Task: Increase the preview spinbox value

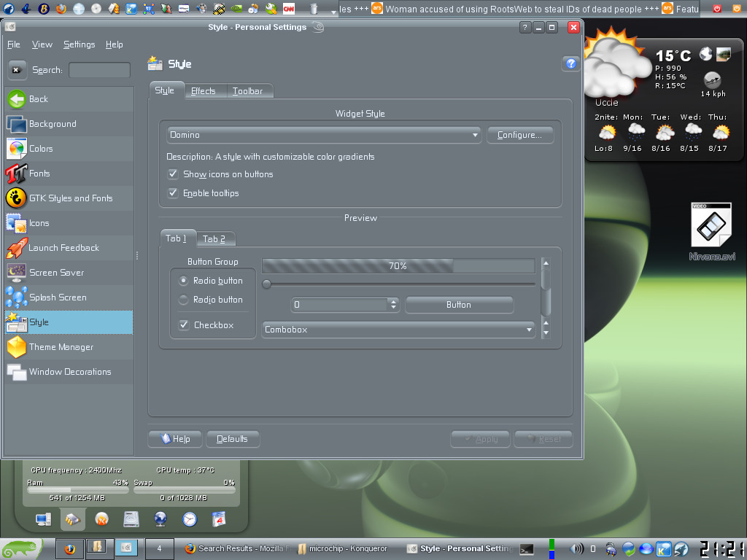Action: [x=393, y=301]
